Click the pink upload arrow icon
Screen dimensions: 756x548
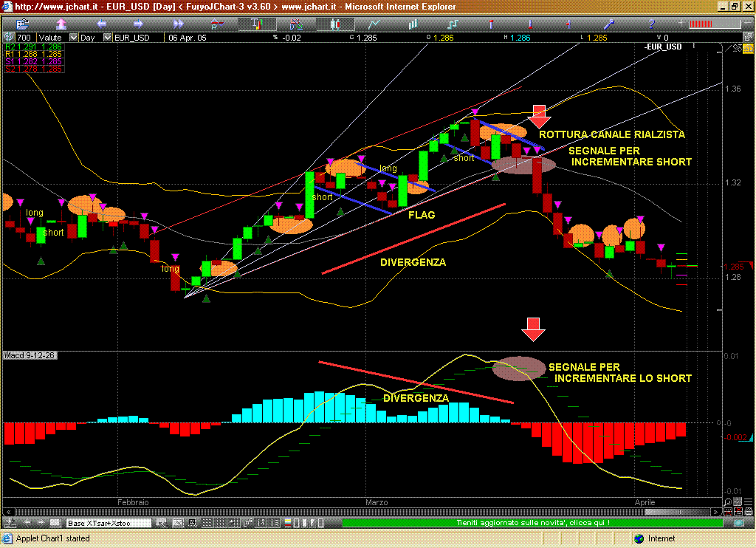click(x=61, y=24)
